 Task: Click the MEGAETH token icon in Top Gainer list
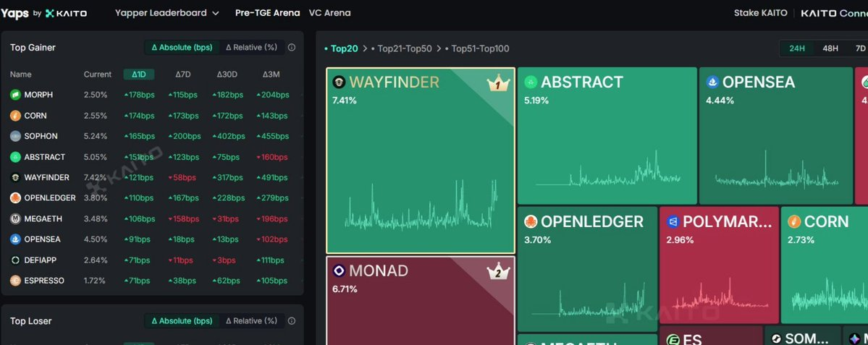coord(15,219)
